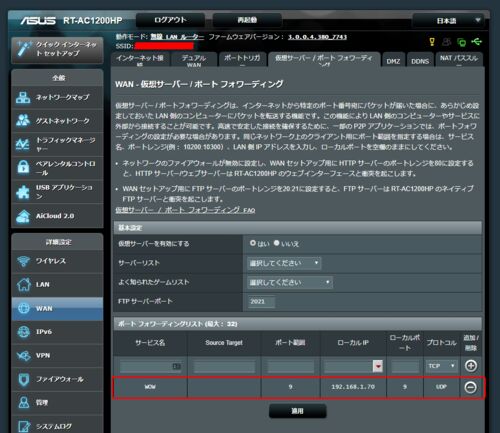Click the guest users status icon
The height and width of the screenshot is (433, 500).
446,42
